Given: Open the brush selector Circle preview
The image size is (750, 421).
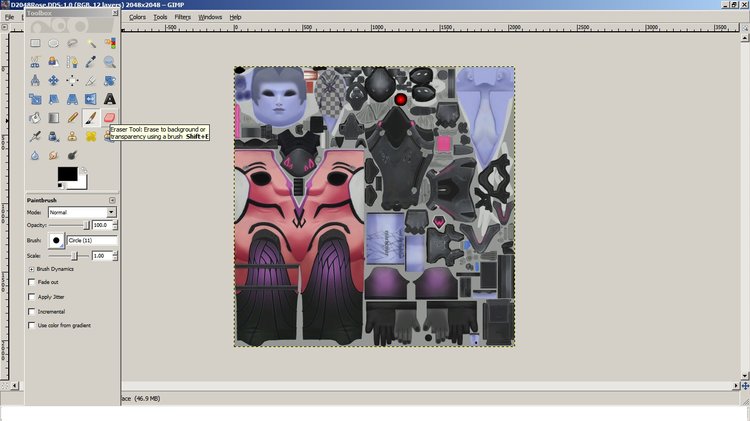Looking at the screenshot, I should pos(56,240).
